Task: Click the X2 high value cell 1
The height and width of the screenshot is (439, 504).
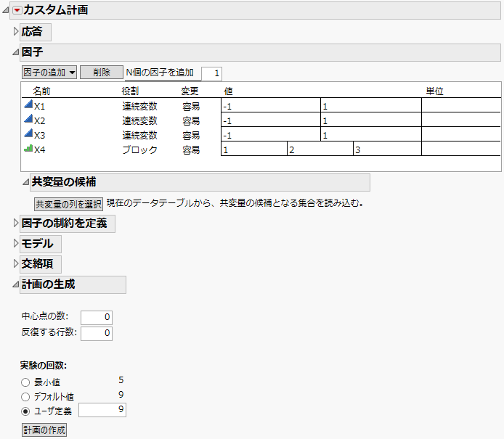Action: tap(371, 120)
